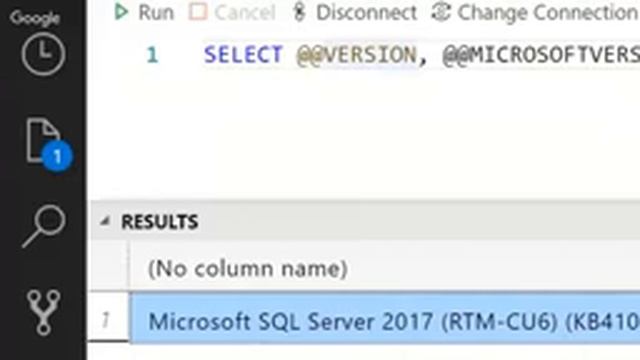Run the query
This screenshot has height=360, width=640.
[144, 12]
